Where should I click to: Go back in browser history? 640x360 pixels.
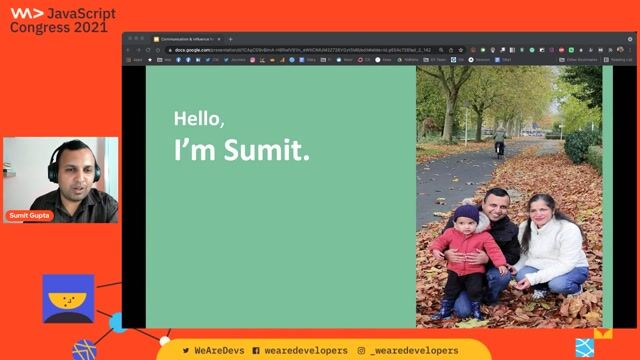(x=129, y=50)
